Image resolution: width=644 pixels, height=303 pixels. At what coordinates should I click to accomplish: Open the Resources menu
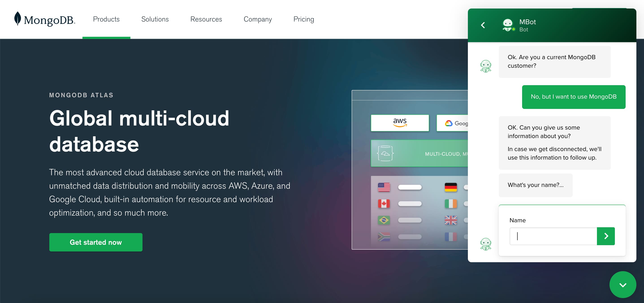(206, 19)
